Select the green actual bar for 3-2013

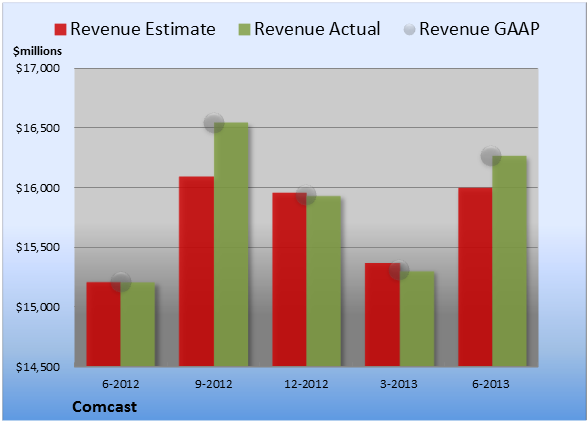[417, 319]
